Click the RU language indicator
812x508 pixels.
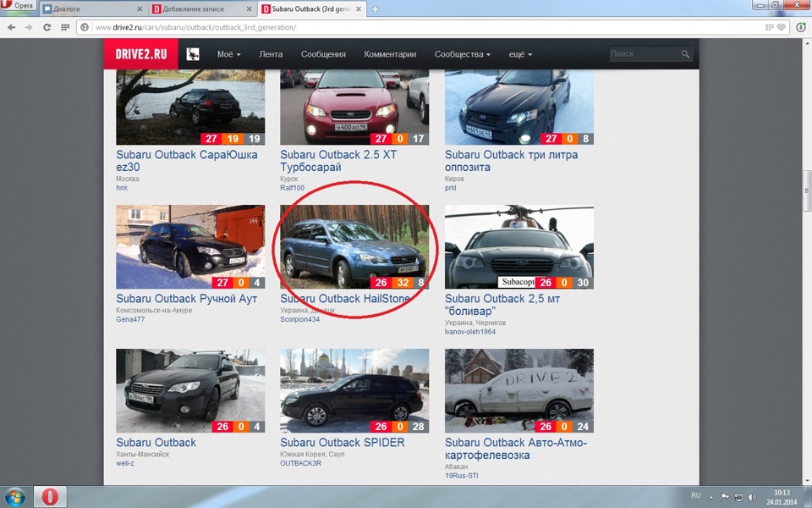[696, 496]
